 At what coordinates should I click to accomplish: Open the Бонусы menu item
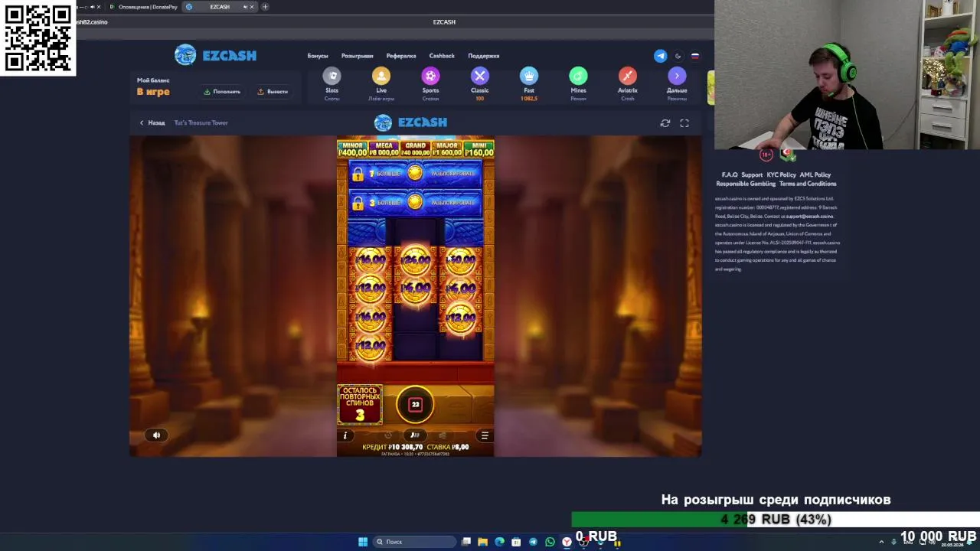tap(318, 56)
